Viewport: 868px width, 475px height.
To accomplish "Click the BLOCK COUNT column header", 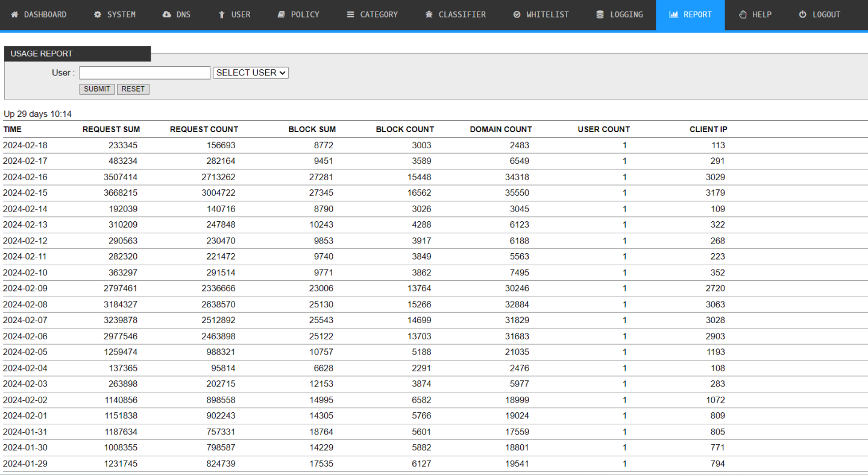I will pos(404,130).
